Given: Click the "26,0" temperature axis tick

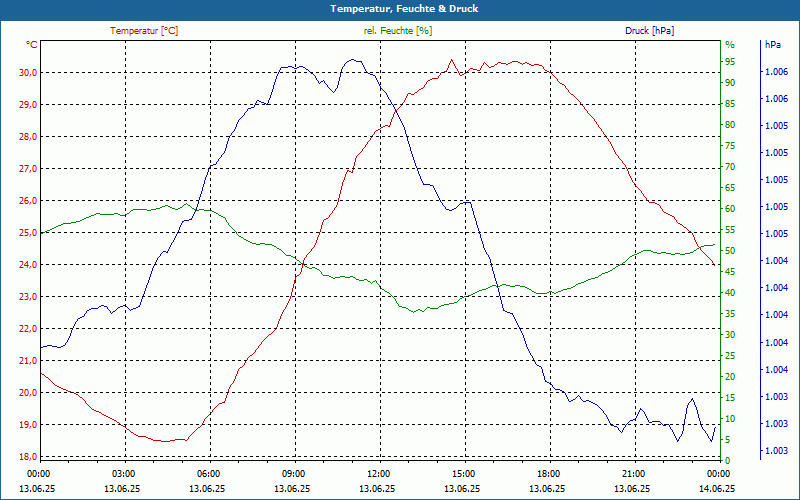Looking at the screenshot, I should click(28, 201).
